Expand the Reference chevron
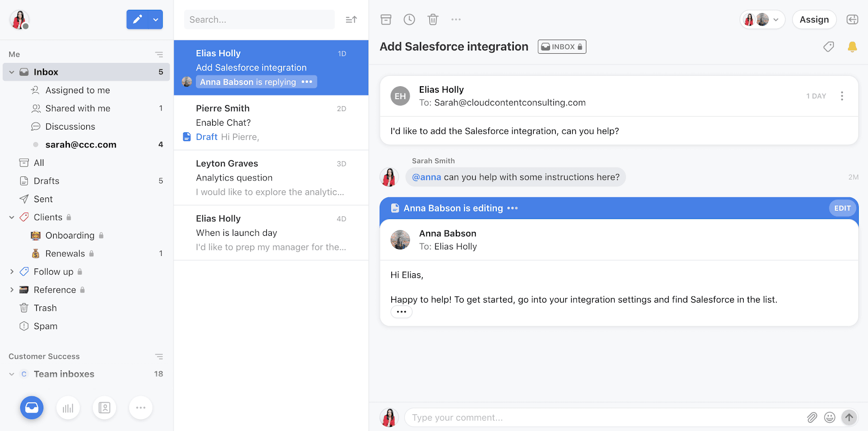868x431 pixels. 12,290
